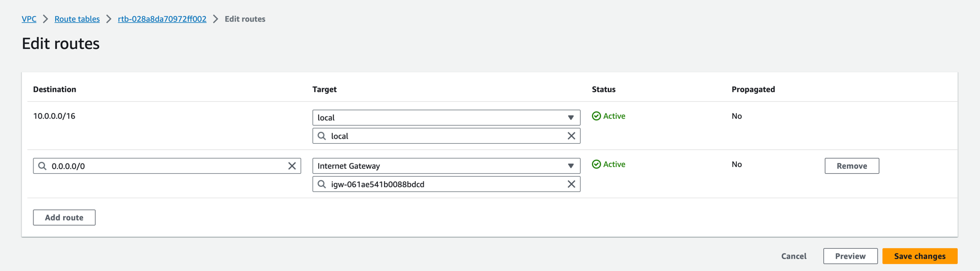Clear the igw-061ae541b0088bdcd target field
This screenshot has height=271, width=980.
(571, 184)
